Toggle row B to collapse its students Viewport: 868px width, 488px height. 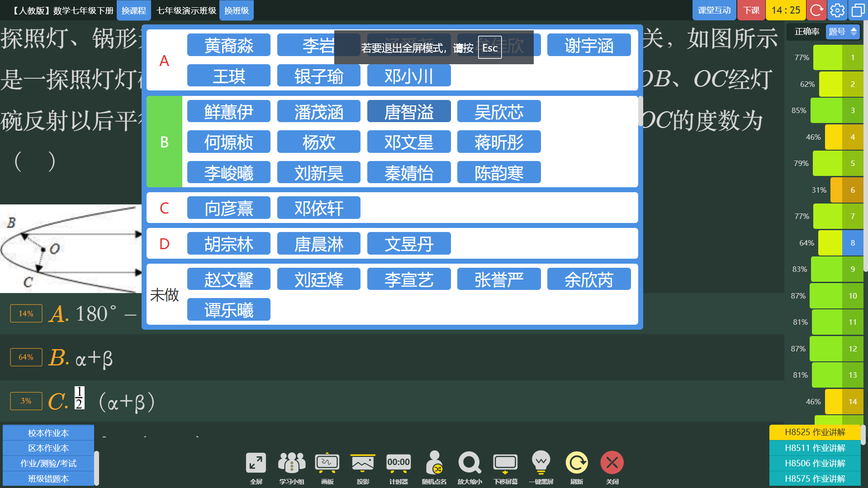pos(164,142)
